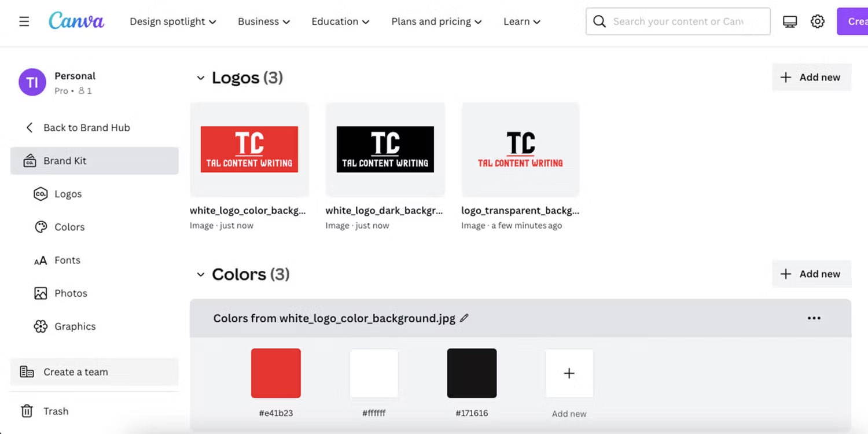Image resolution: width=868 pixels, height=434 pixels.
Task: Click the Logos sidebar icon
Action: [41, 194]
